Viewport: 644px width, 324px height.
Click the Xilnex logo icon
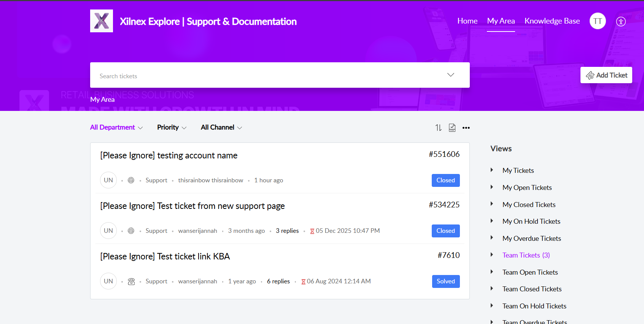tap(102, 21)
